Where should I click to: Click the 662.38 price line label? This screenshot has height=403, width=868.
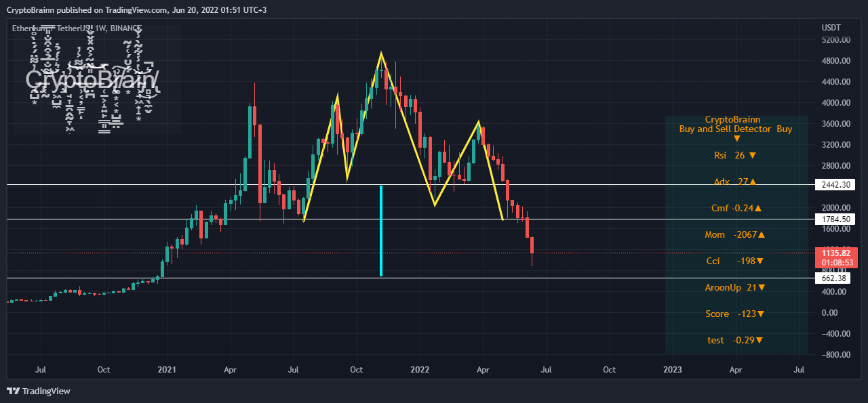[x=833, y=278]
